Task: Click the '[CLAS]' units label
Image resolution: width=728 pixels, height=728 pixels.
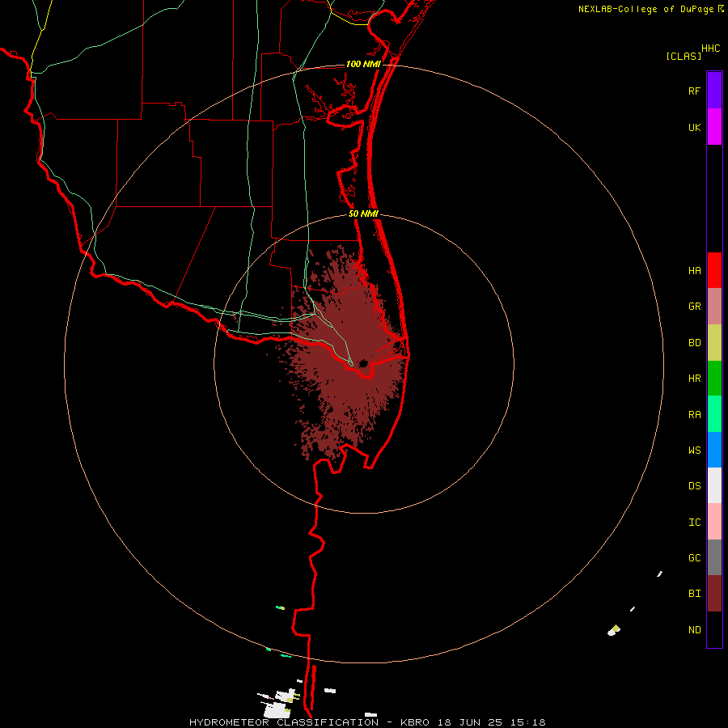Action: 684,56
